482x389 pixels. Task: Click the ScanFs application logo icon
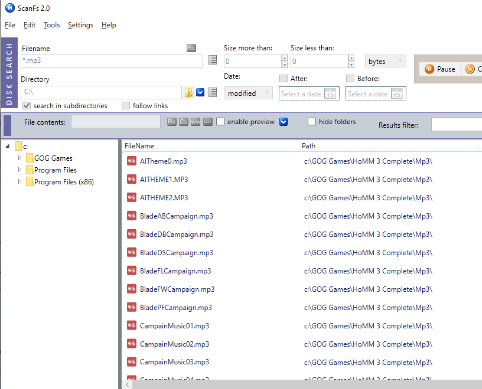[10, 8]
